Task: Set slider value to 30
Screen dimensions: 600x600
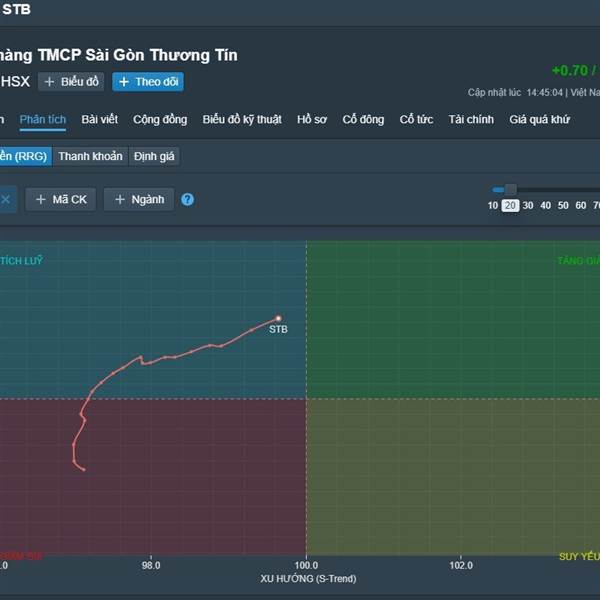Action: (x=528, y=205)
